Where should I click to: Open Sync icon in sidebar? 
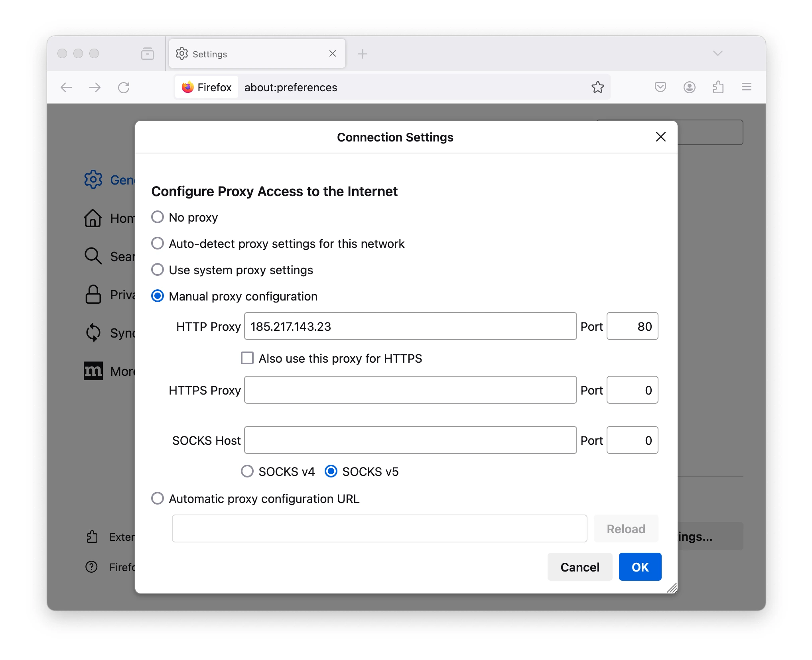click(93, 332)
